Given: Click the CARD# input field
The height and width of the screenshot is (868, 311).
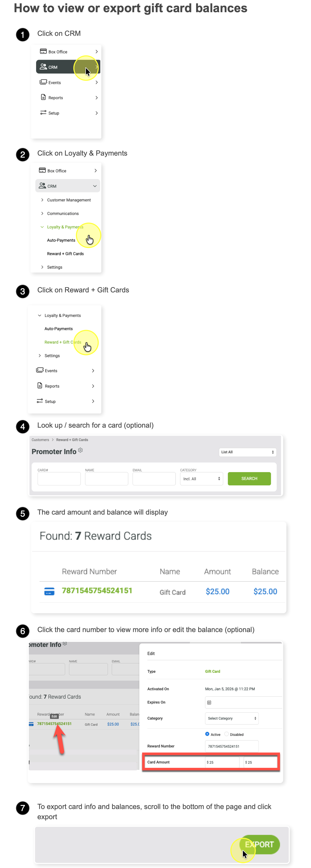Looking at the screenshot, I should 59,478.
